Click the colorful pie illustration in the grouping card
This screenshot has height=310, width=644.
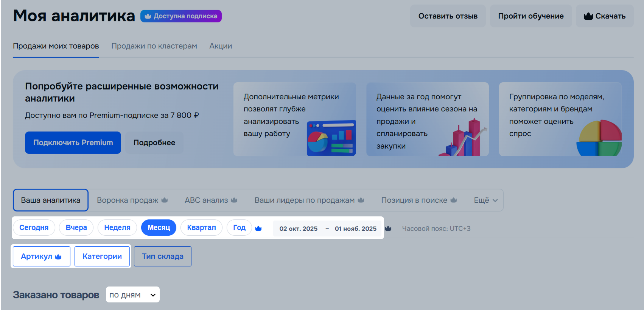tap(599, 138)
